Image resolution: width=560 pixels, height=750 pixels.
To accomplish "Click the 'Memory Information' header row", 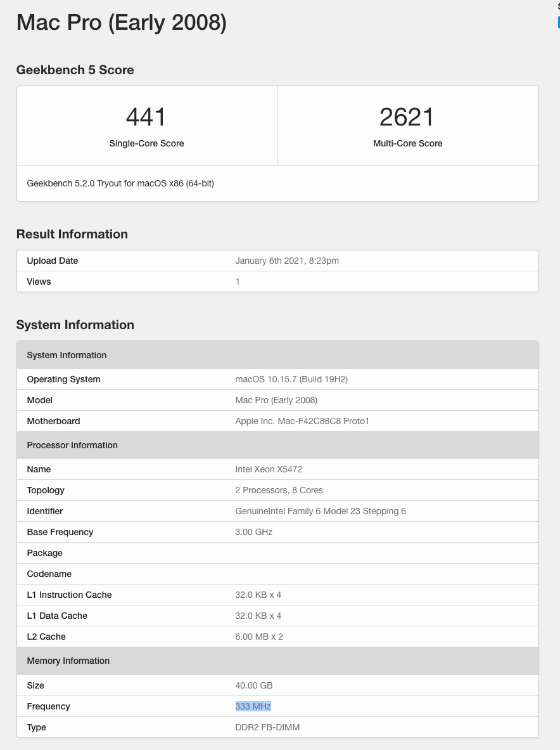I will pos(277,661).
